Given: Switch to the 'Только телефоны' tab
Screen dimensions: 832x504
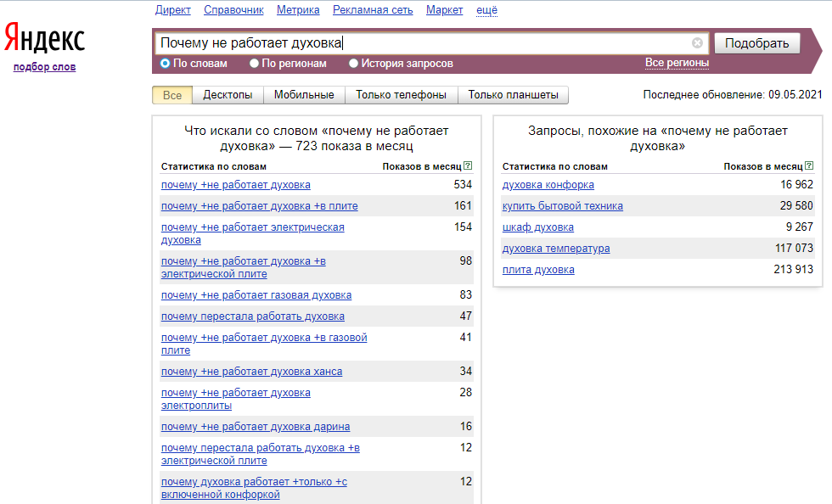Looking at the screenshot, I should [x=401, y=95].
